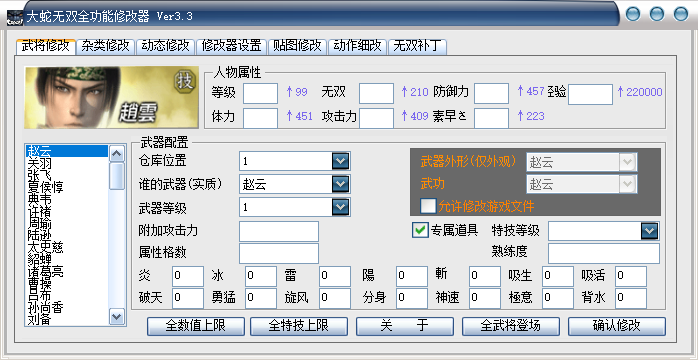Switch to 杂类修改 tab

pyautogui.click(x=106, y=46)
